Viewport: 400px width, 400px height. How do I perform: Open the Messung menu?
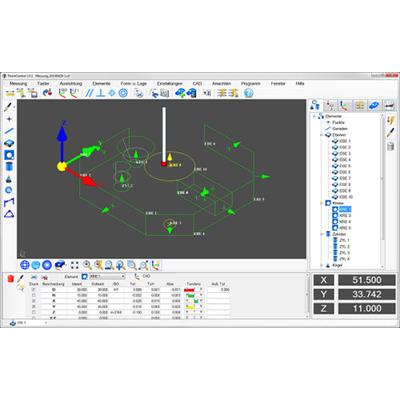18,83
